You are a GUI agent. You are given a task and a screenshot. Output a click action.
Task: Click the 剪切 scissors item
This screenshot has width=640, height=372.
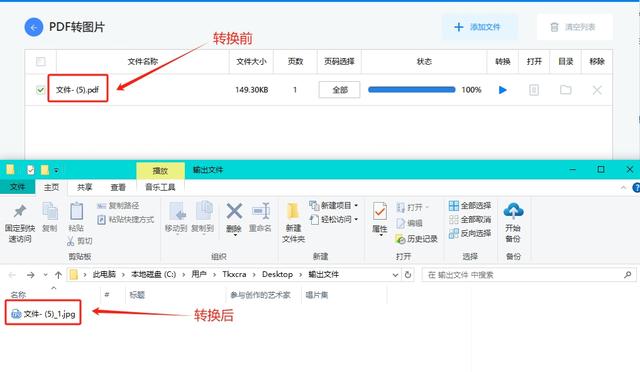(x=80, y=241)
